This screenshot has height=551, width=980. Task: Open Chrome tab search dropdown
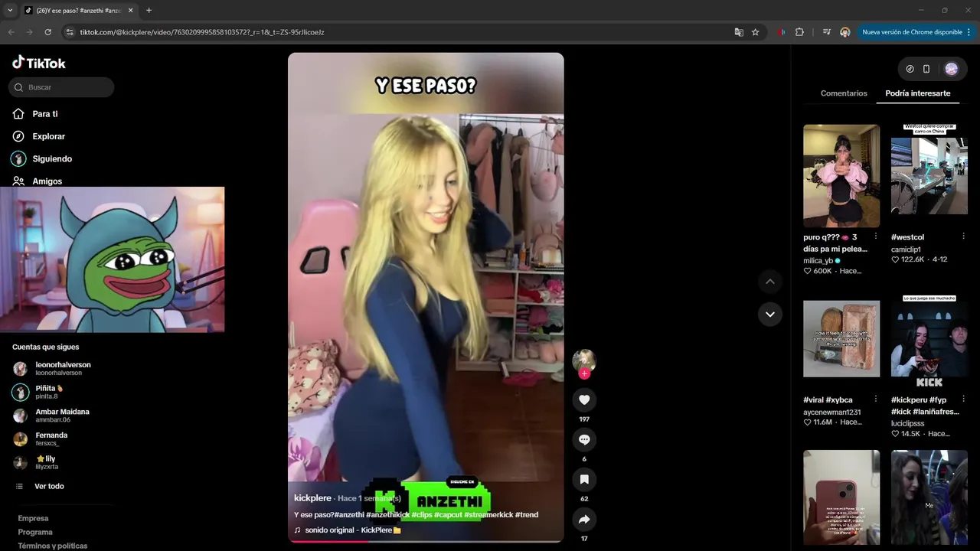[x=10, y=10]
